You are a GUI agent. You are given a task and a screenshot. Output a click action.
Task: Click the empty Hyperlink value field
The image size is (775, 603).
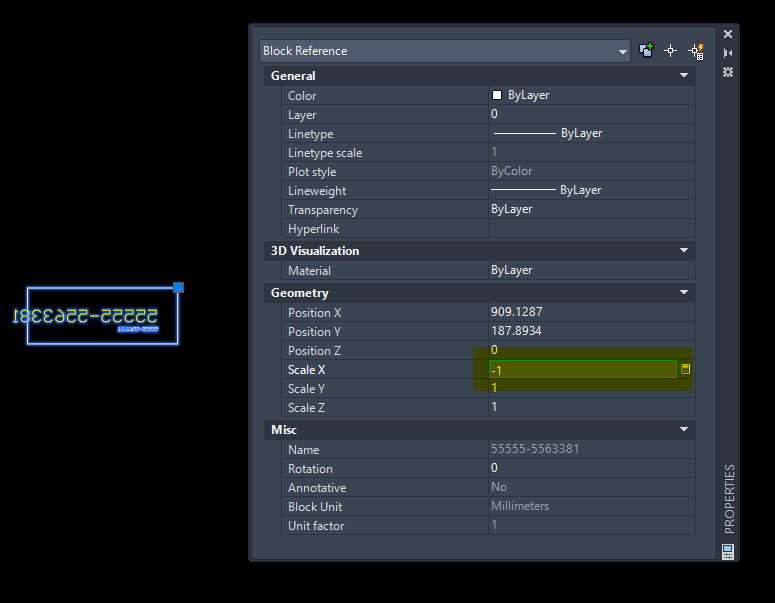(x=592, y=228)
